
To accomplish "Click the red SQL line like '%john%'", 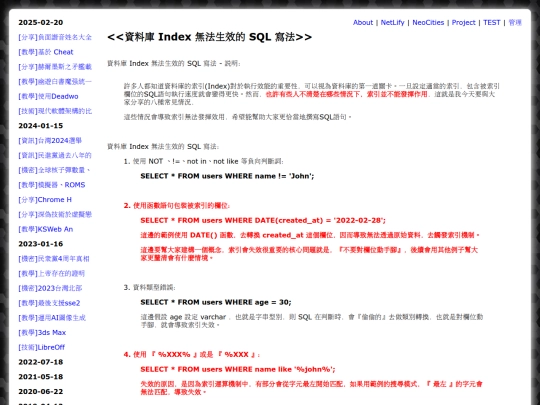I will coord(238,369).
